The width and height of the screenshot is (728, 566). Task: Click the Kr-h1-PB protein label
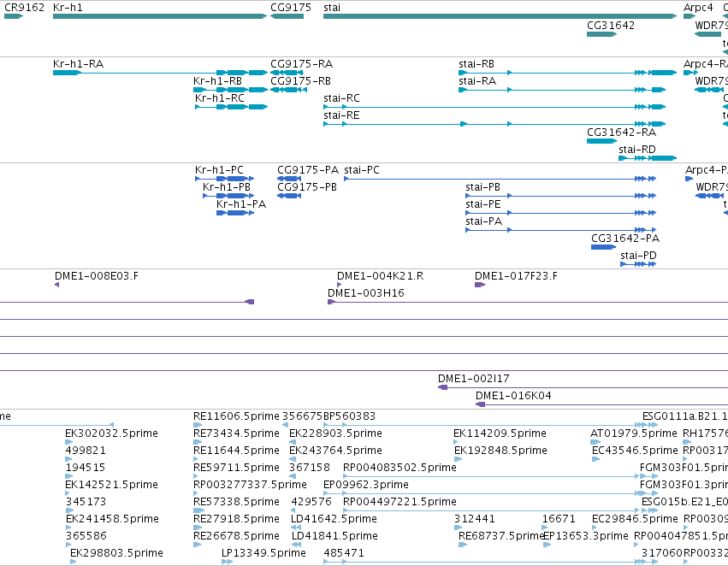tap(227, 187)
